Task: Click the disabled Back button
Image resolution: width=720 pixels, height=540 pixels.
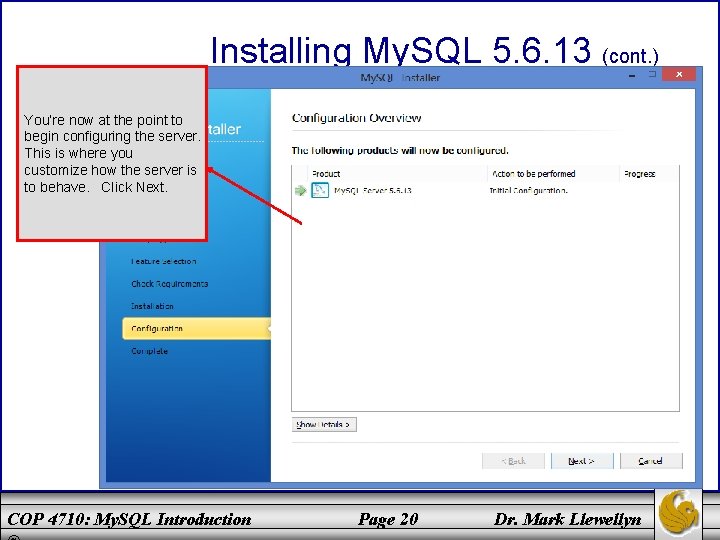Action: click(513, 461)
